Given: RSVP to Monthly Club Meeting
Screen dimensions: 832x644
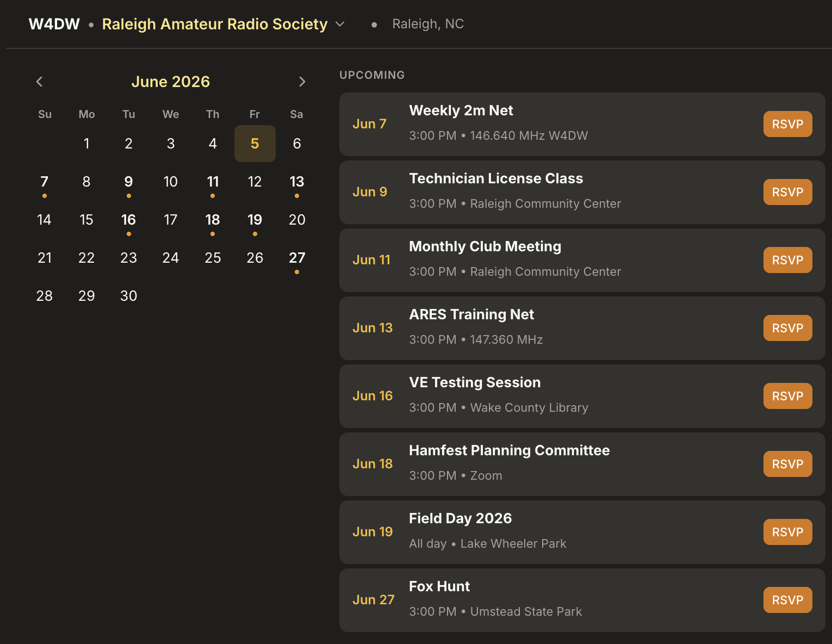Looking at the screenshot, I should click(787, 260).
